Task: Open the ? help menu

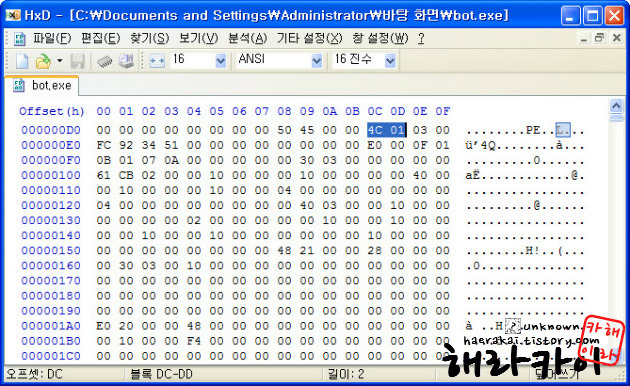Action: coord(421,39)
